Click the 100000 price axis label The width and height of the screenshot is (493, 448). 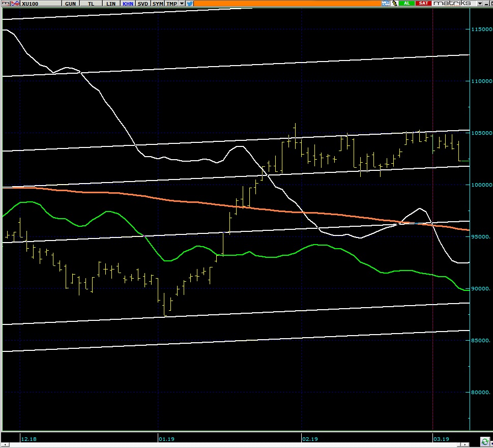(x=481, y=185)
